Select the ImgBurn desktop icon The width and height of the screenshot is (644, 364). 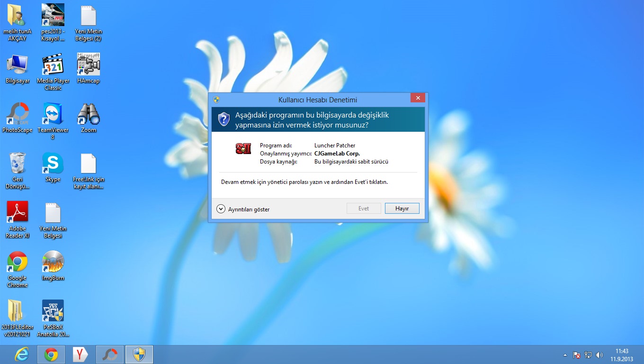click(53, 263)
